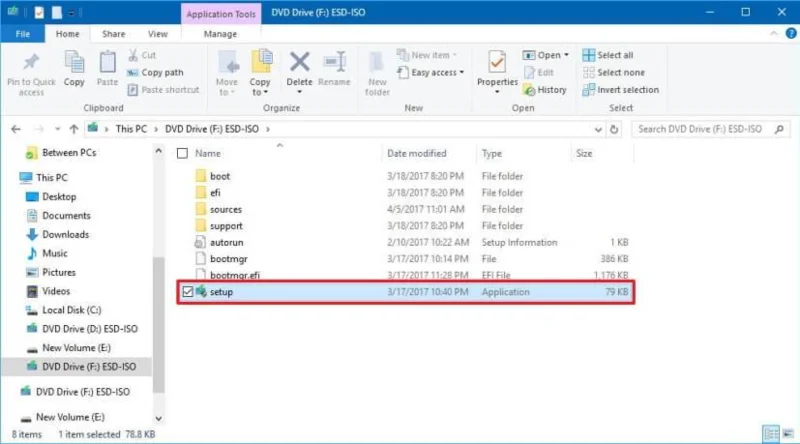Click Select all
800x444 pixels.
608,55
